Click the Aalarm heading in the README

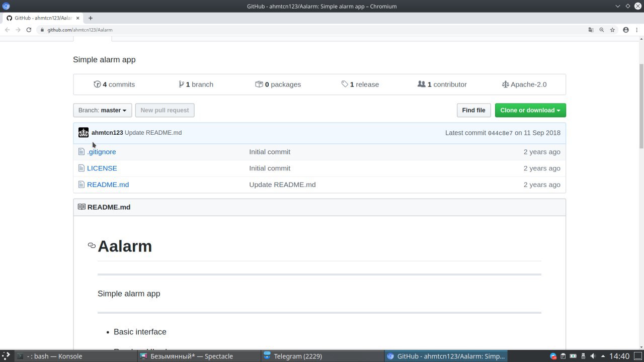(x=125, y=246)
